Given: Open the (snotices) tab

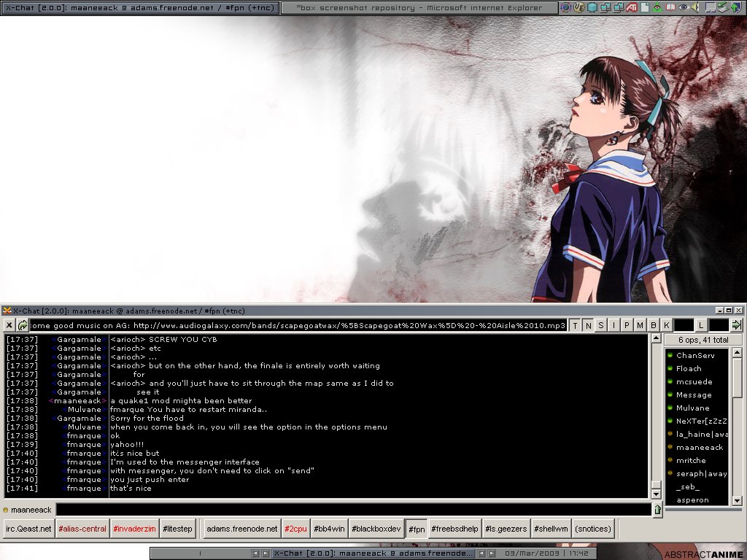Looking at the screenshot, I should pos(592,529).
